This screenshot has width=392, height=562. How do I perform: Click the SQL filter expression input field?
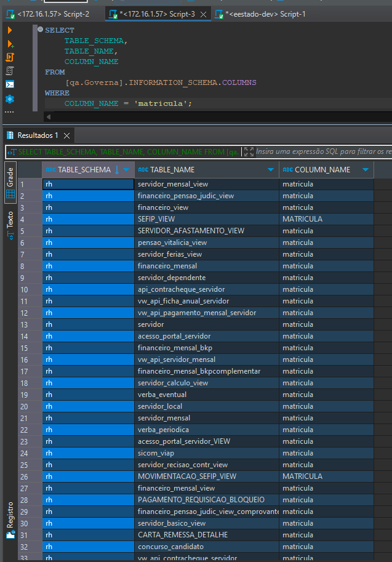pyautogui.click(x=324, y=151)
